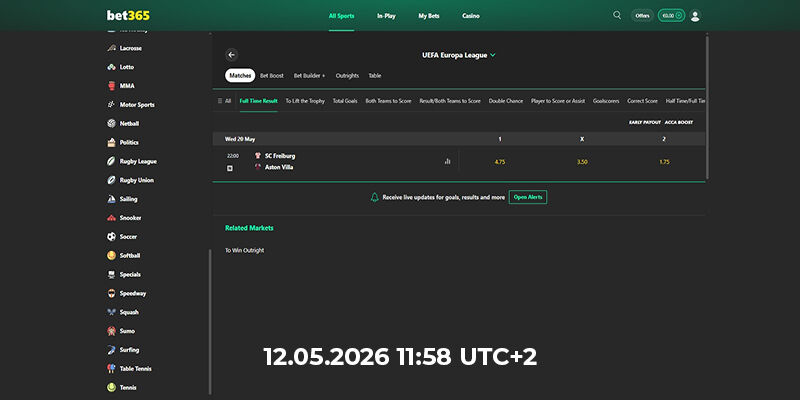
Task: Click the Offers button
Action: pos(642,16)
